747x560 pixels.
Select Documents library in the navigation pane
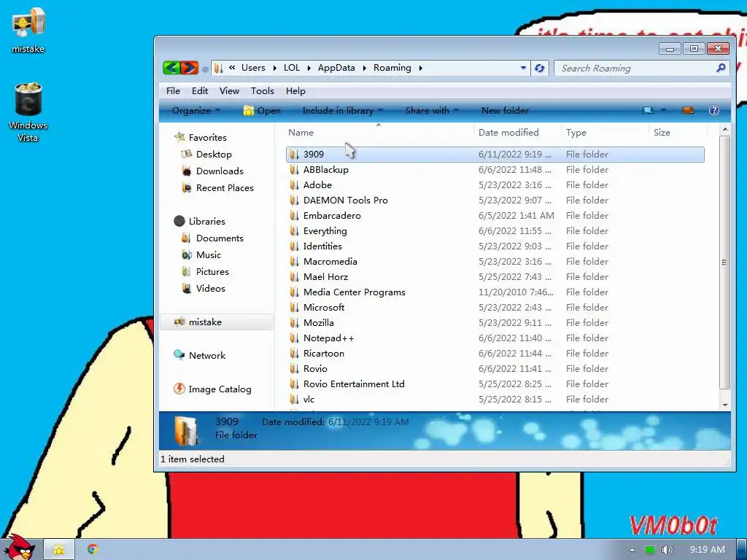coord(220,238)
